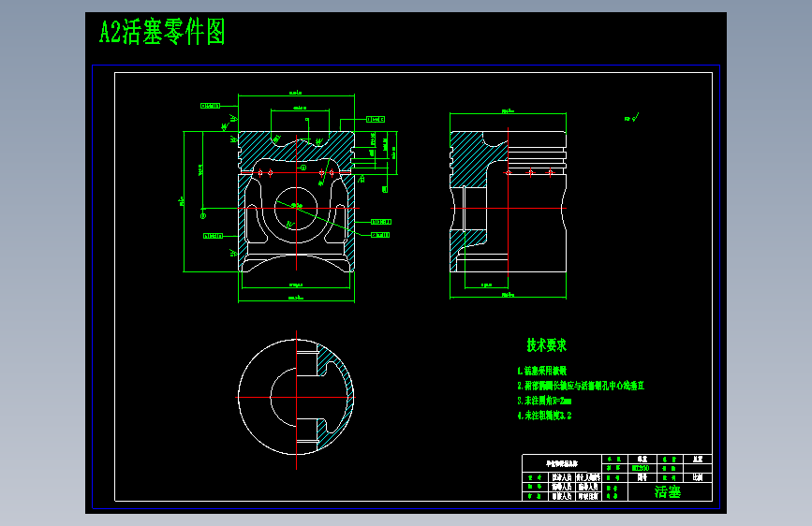Select technical requirement line 1

pos(541,371)
